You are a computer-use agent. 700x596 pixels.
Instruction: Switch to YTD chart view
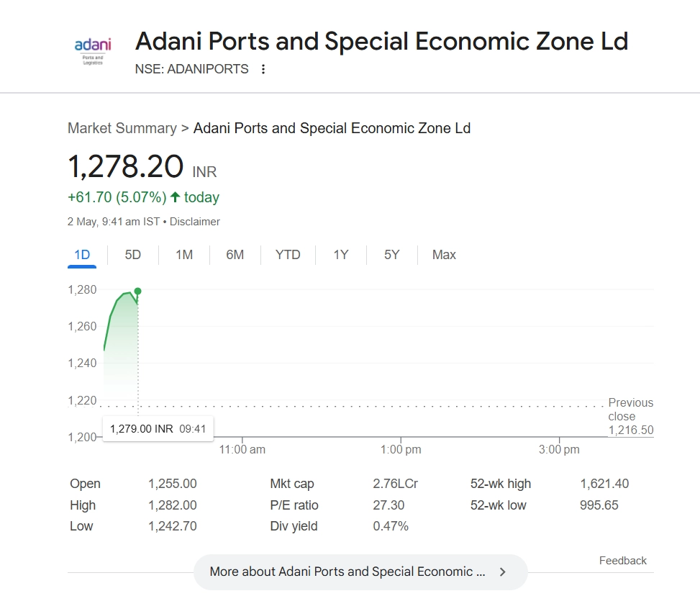click(288, 255)
